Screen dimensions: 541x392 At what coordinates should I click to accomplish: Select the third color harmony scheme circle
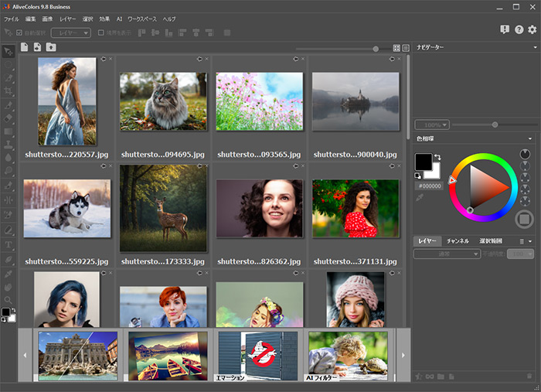[525, 177]
